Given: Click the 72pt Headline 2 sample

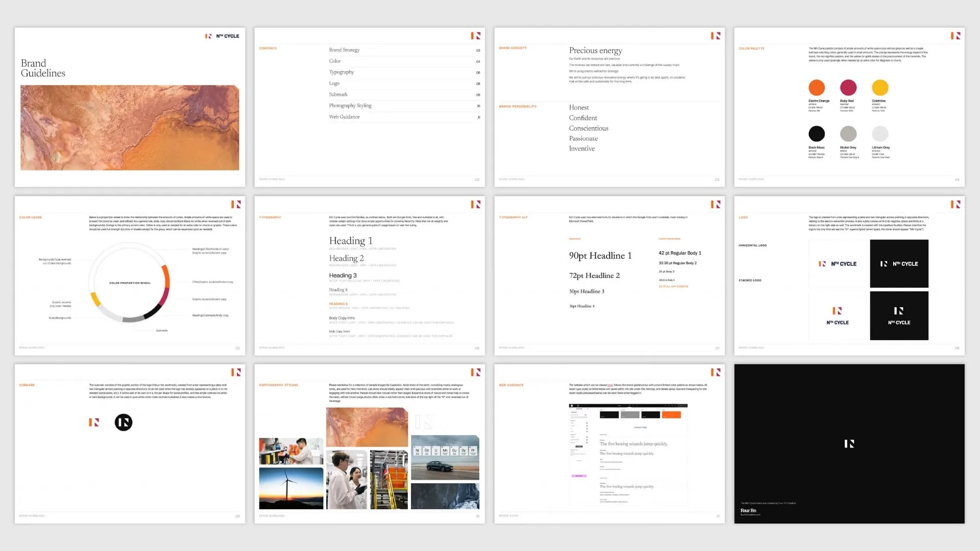Looking at the screenshot, I should [x=594, y=275].
